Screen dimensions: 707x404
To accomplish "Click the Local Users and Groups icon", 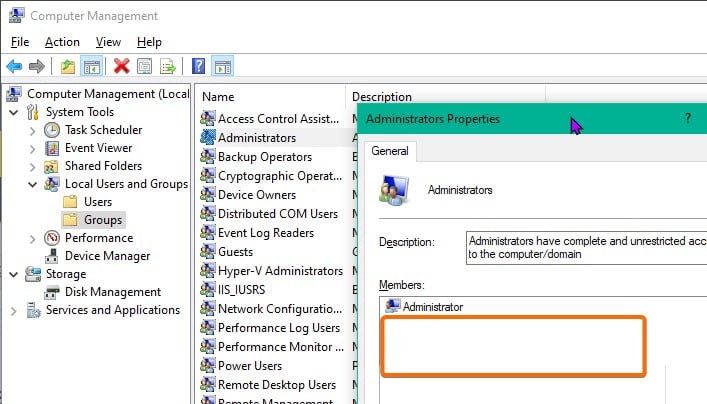I will coord(51,184).
